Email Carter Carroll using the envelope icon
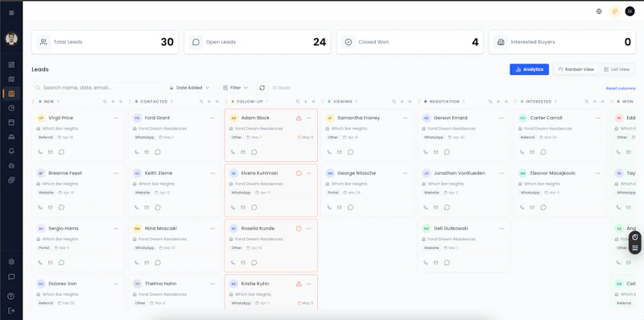 tap(532, 152)
